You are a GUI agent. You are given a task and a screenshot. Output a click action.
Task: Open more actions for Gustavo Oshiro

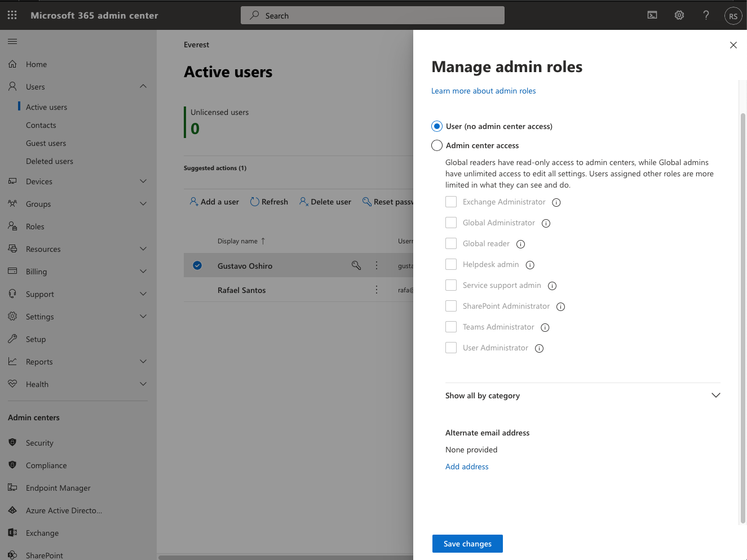click(377, 265)
